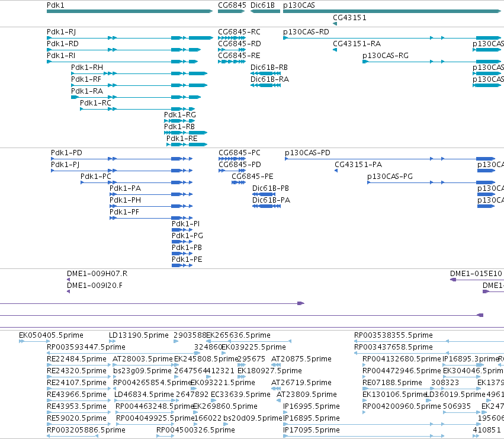The height and width of the screenshot is (439, 504).
Task: Select the CG6845 gene label
Action: click(232, 5)
